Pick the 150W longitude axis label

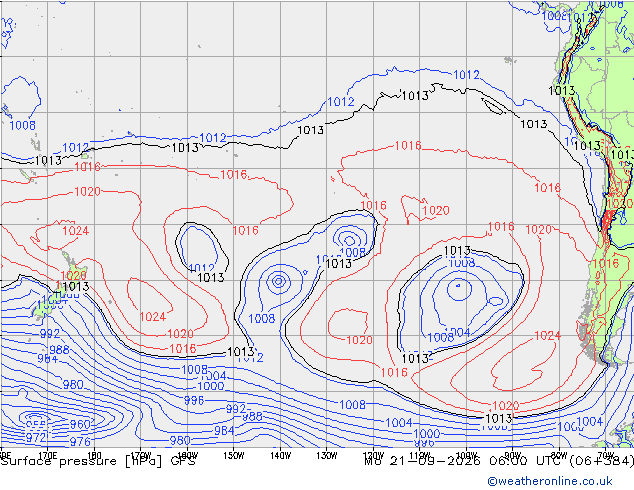pyautogui.click(x=234, y=456)
